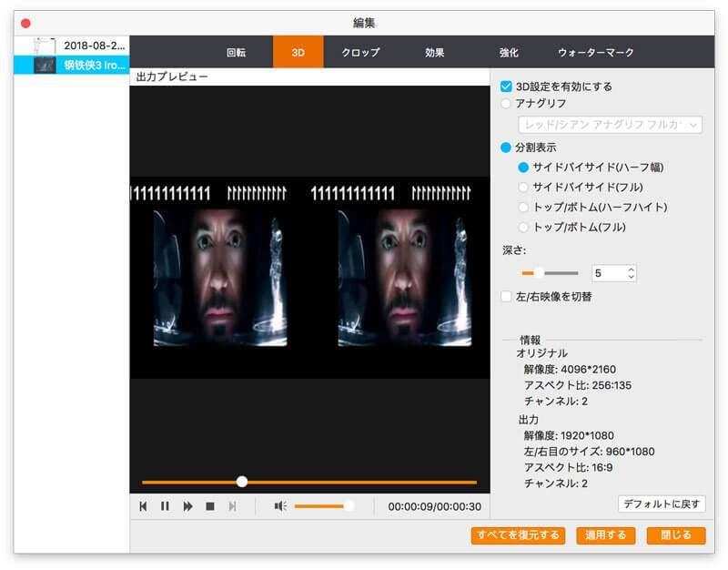Open the 回転 tab

coord(236,53)
